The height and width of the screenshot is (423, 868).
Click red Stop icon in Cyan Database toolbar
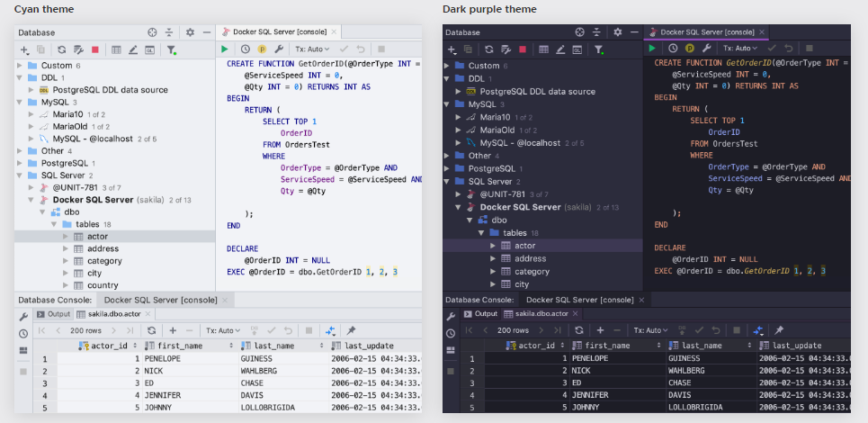tap(95, 49)
